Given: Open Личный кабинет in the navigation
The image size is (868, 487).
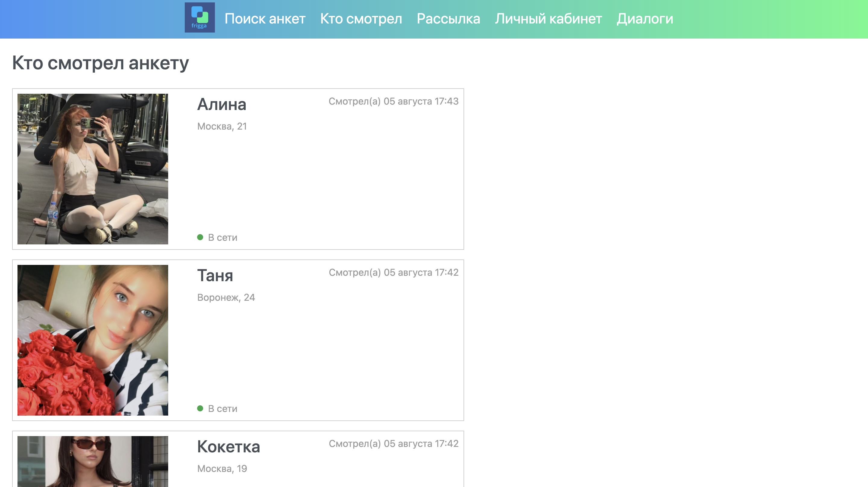Looking at the screenshot, I should tap(548, 19).
